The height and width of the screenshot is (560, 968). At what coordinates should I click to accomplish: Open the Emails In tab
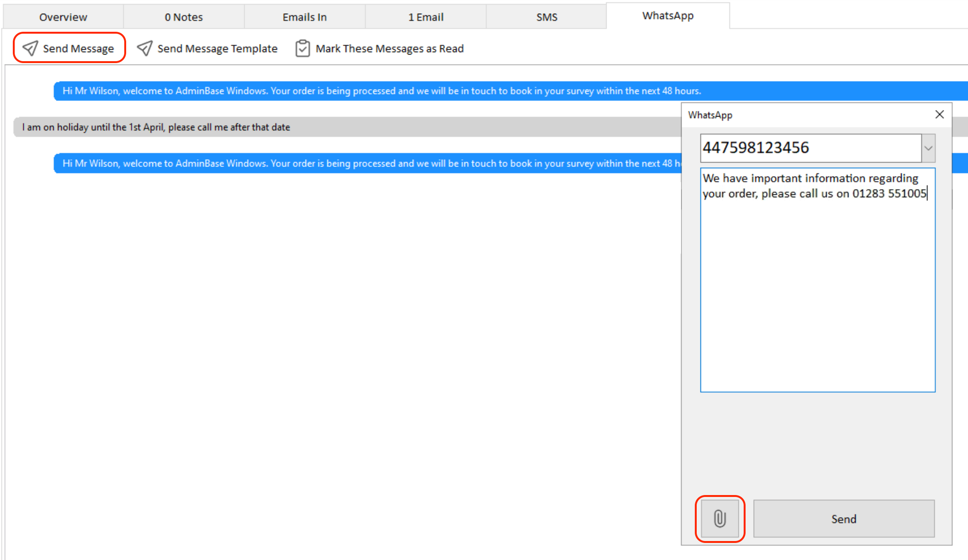click(x=304, y=17)
